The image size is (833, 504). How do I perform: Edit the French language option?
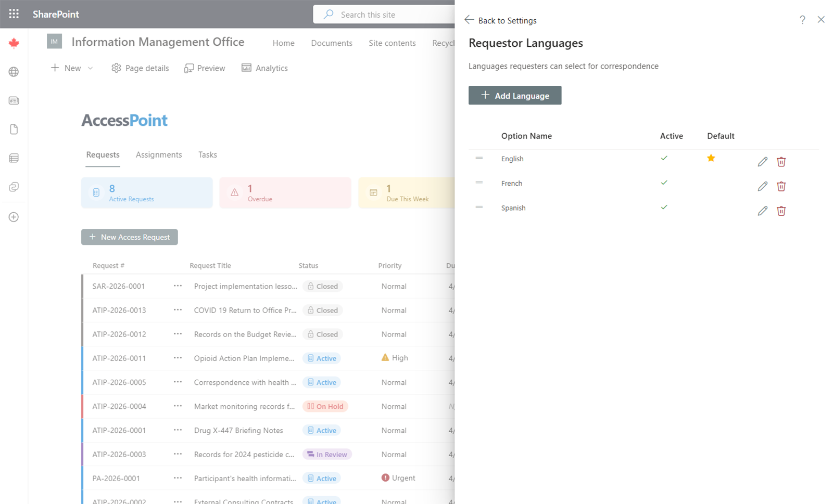tap(762, 186)
